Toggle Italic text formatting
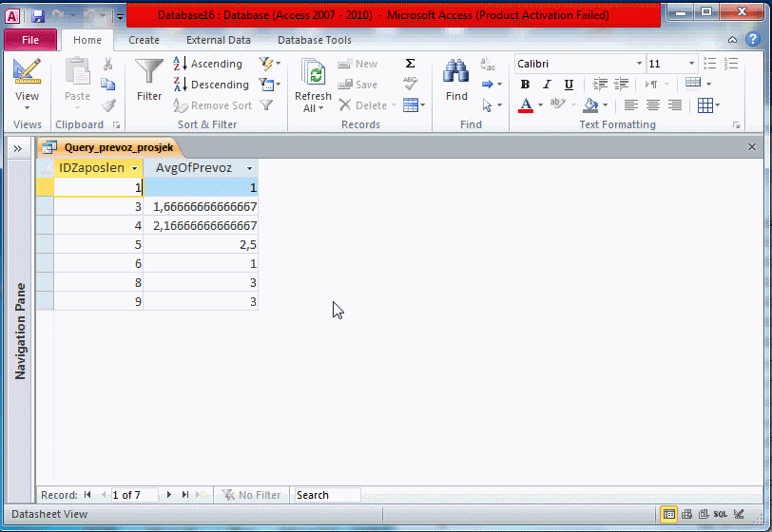The height and width of the screenshot is (532, 772). point(547,85)
